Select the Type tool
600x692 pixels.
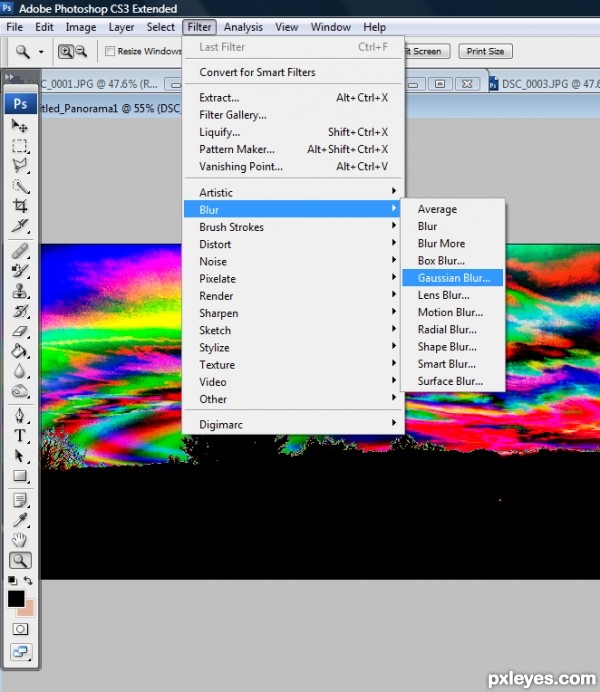pos(19,436)
